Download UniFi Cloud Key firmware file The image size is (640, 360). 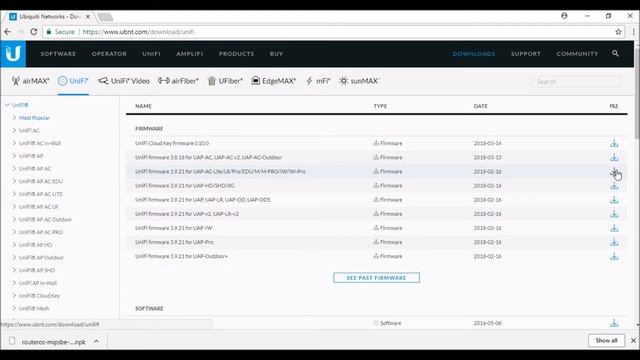(x=614, y=143)
